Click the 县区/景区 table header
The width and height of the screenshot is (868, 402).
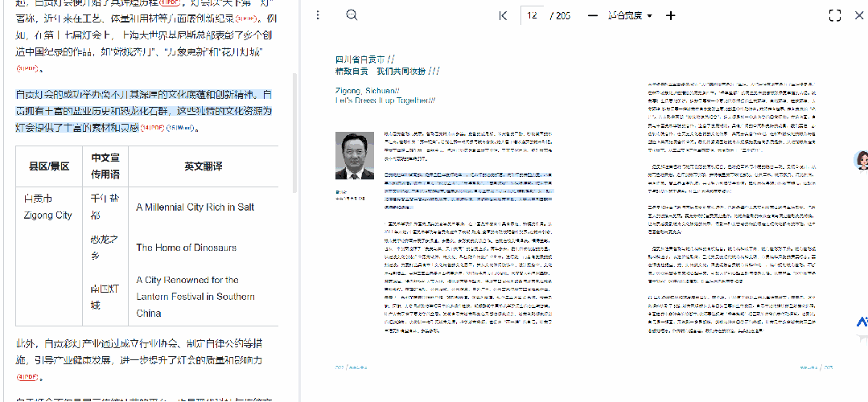(49, 166)
